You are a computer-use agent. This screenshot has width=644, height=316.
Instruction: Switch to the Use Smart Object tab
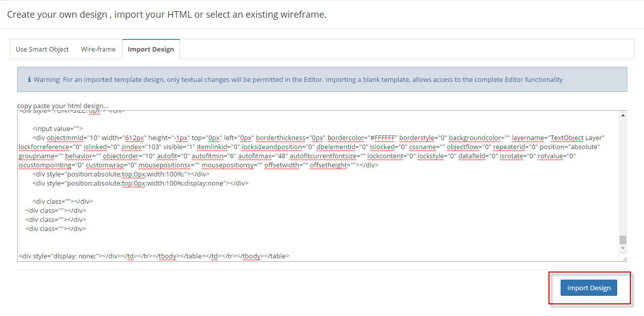[42, 49]
